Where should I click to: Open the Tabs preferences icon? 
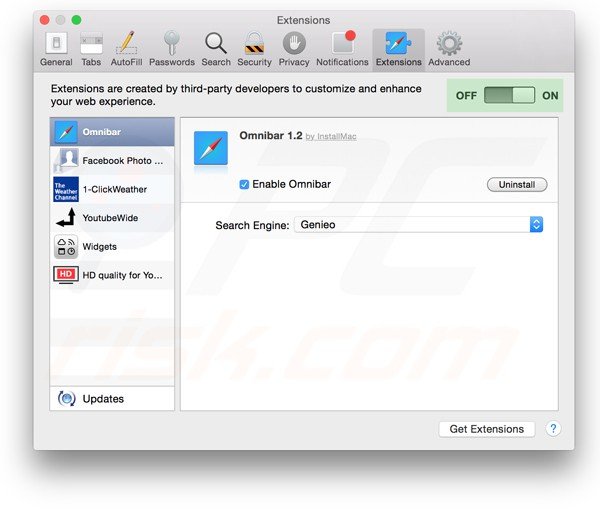point(91,43)
